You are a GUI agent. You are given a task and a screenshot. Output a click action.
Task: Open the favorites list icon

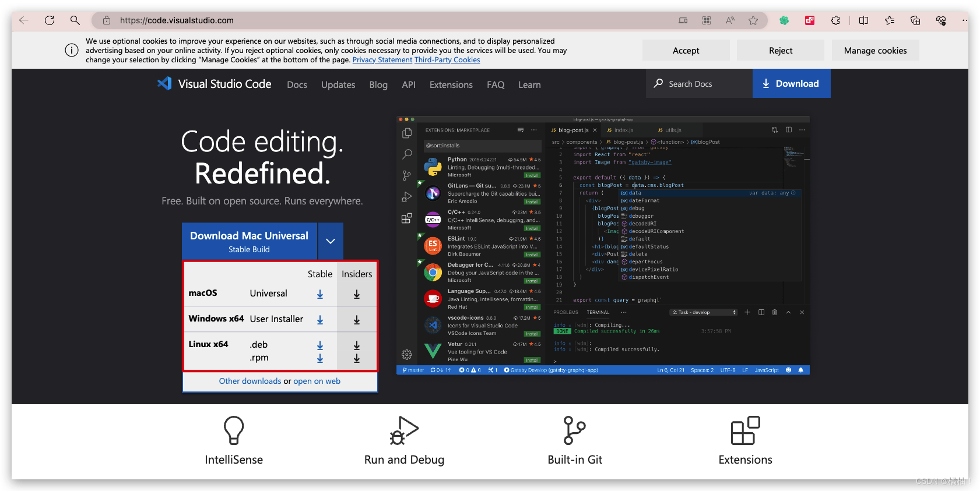[890, 20]
